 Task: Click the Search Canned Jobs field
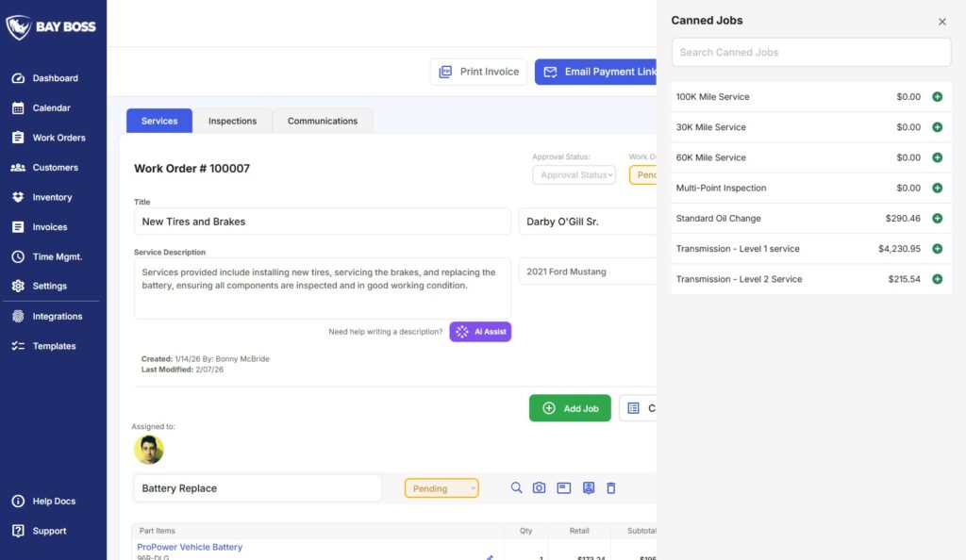[810, 53]
